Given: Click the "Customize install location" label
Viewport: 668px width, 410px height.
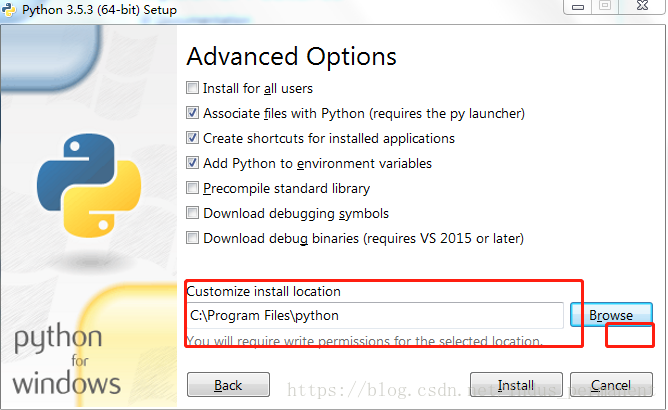Looking at the screenshot, I should click(x=264, y=292).
